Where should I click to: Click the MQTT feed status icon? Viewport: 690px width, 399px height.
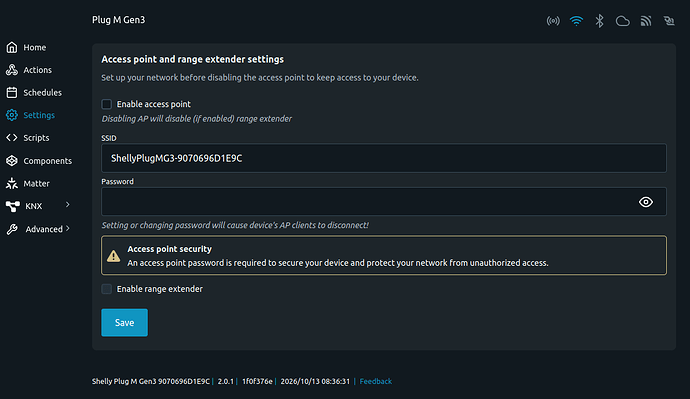[646, 21]
